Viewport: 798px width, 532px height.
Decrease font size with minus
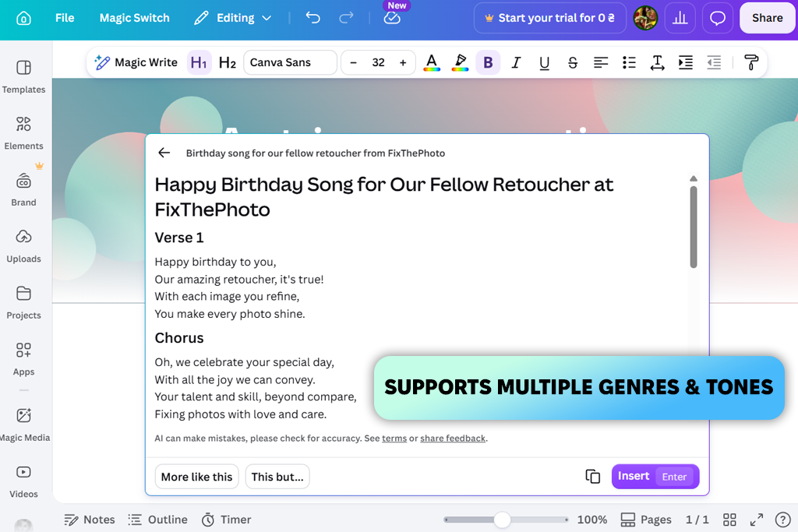tap(354, 62)
